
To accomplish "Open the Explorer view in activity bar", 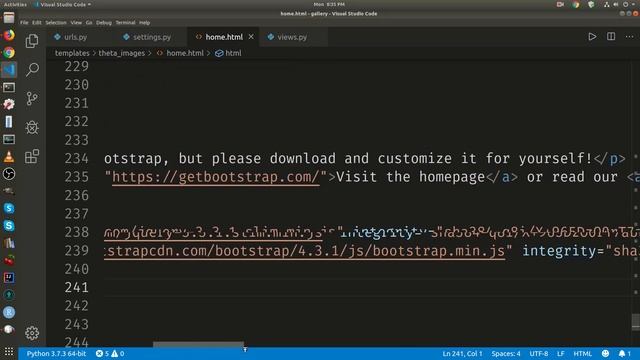I will (x=32, y=41).
